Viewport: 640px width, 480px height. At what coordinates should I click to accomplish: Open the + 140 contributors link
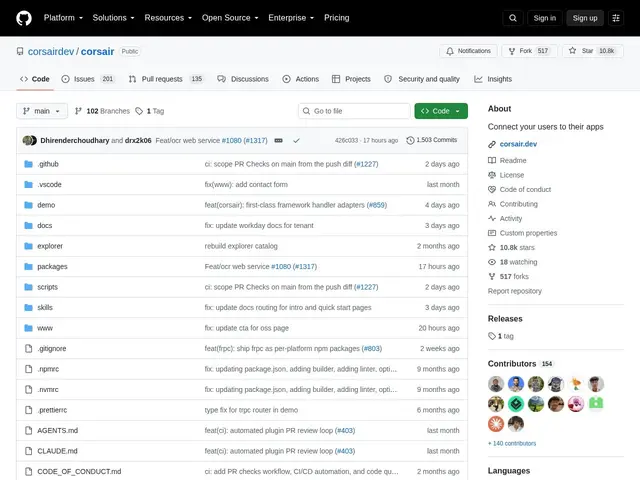point(512,443)
